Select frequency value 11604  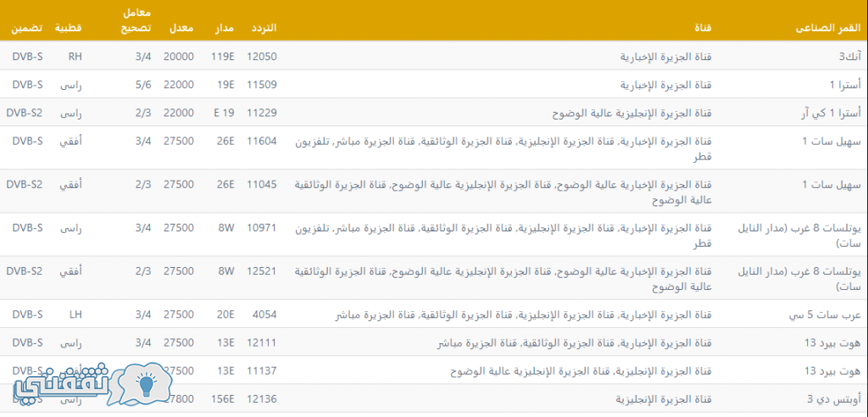tap(264, 141)
